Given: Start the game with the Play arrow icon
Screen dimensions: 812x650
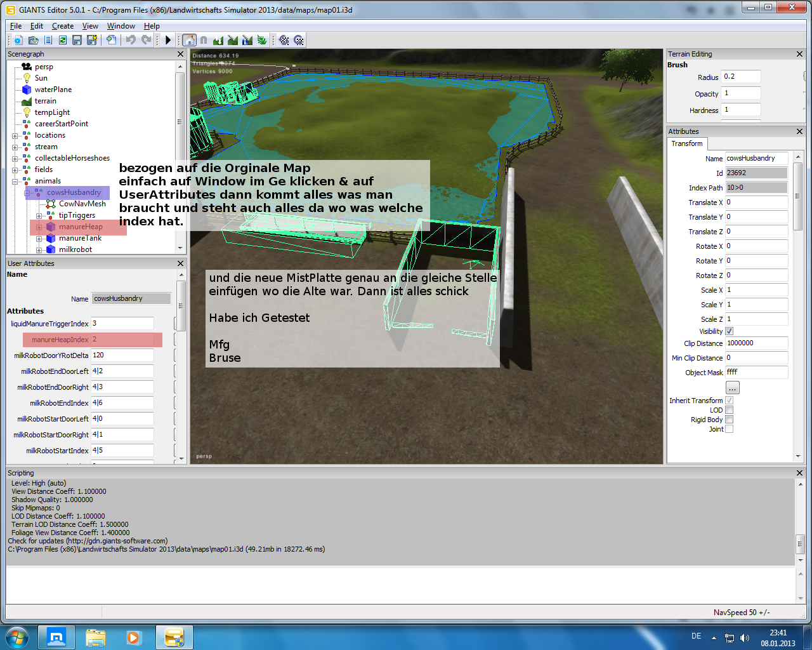Looking at the screenshot, I should (168, 40).
